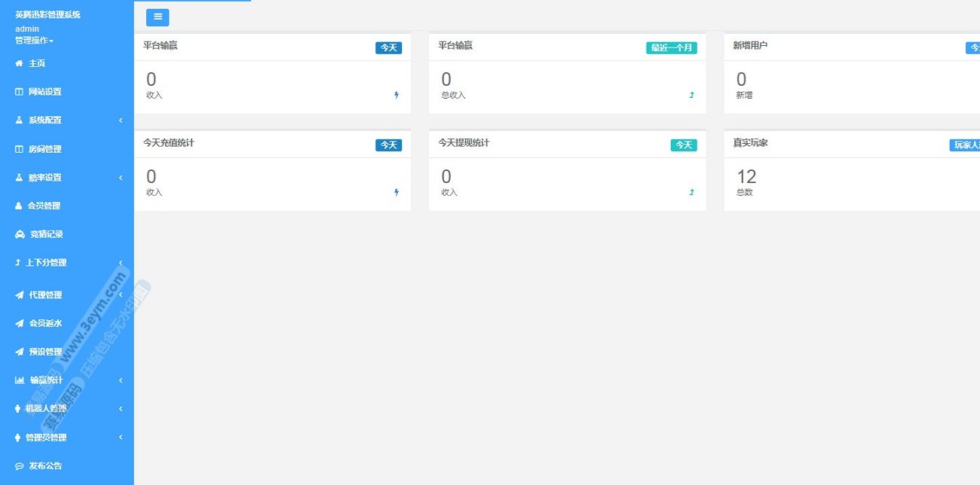Open the 机器人管理 menu item

pos(45,409)
